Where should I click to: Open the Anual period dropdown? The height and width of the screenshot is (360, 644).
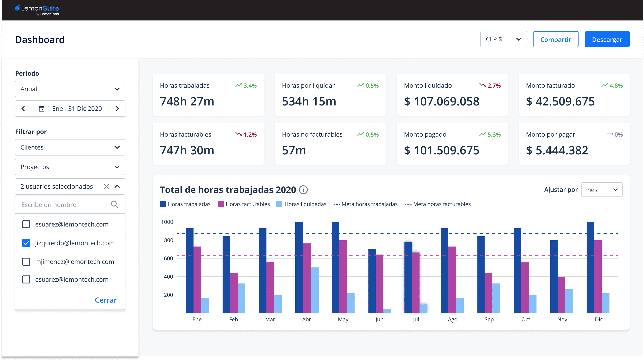(x=70, y=89)
